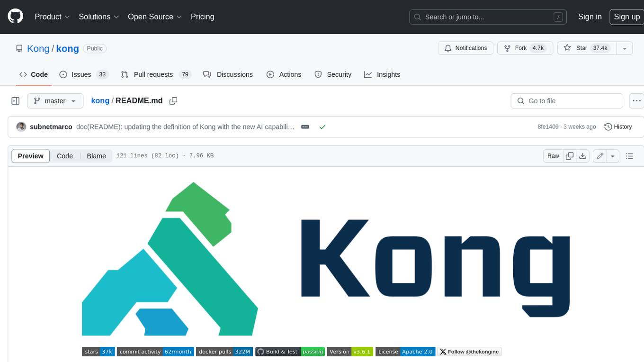
Task: Open the subnetmarco author link
Action: point(51,127)
